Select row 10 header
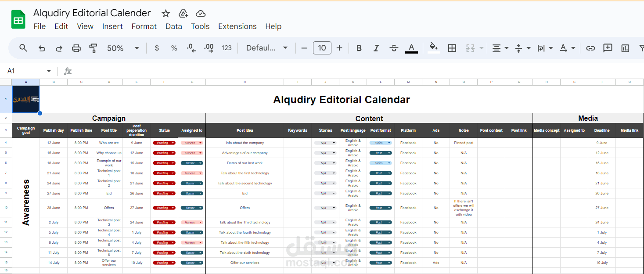 pos(6,208)
